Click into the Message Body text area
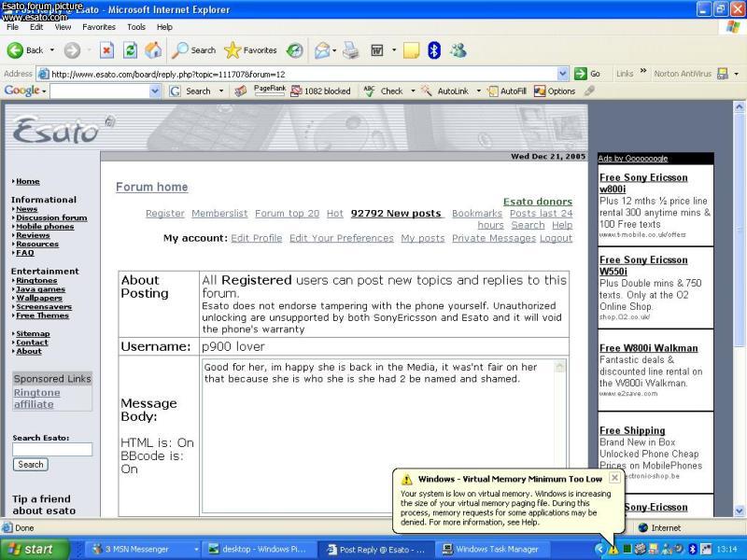Screen dimensions: 747x560 (x=384, y=435)
